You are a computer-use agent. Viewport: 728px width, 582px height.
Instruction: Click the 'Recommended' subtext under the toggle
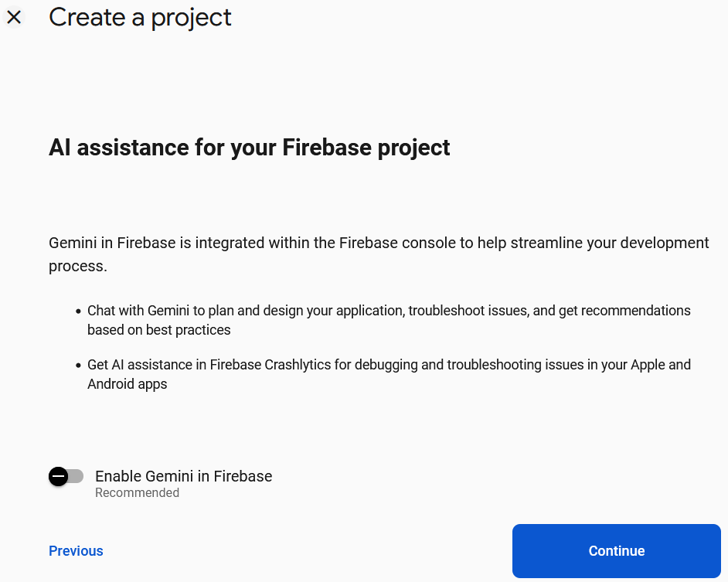pos(137,493)
